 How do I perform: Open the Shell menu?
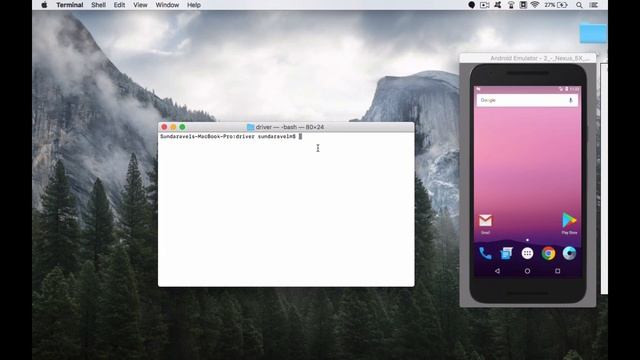(x=98, y=5)
